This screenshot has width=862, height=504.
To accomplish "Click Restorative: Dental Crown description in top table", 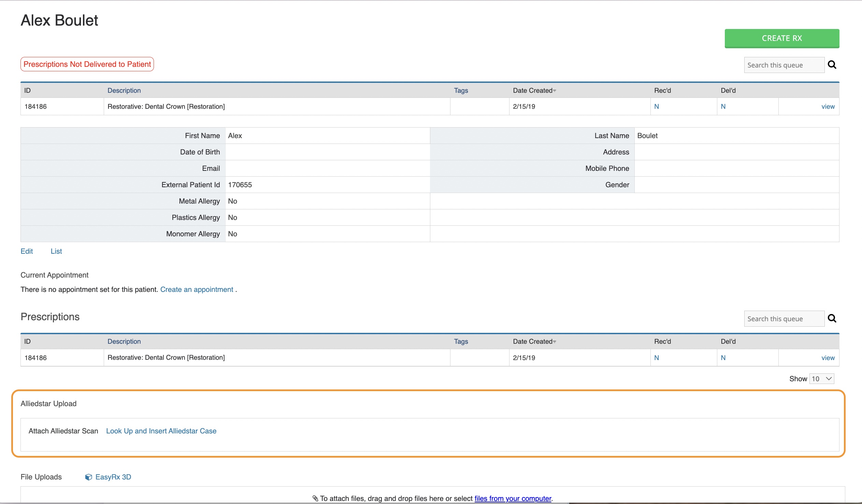I will 166,106.
